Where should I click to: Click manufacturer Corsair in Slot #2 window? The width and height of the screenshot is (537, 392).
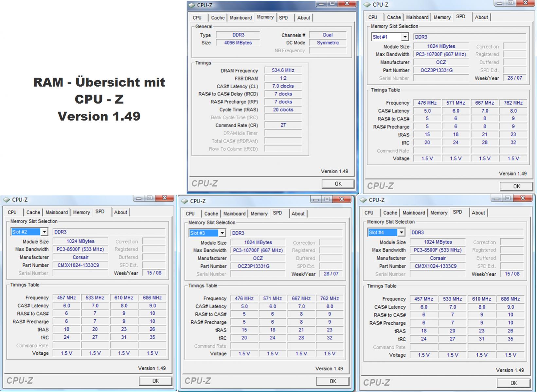coord(80,257)
